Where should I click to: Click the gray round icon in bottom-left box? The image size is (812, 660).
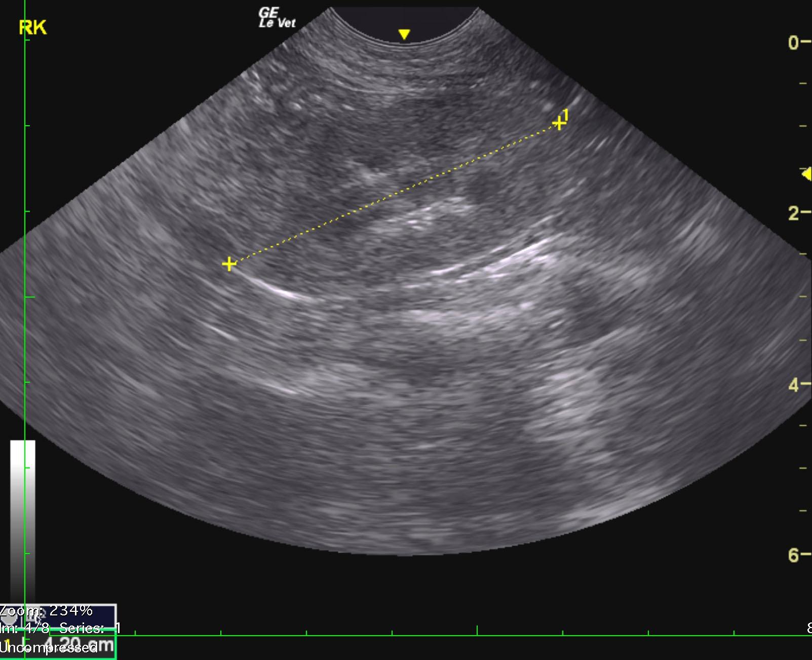(x=9, y=615)
